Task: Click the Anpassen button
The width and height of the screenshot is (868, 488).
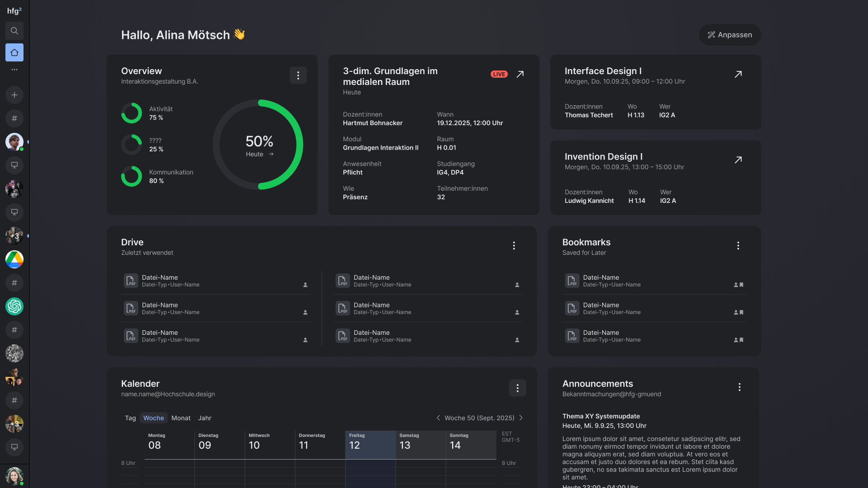Action: (x=729, y=35)
